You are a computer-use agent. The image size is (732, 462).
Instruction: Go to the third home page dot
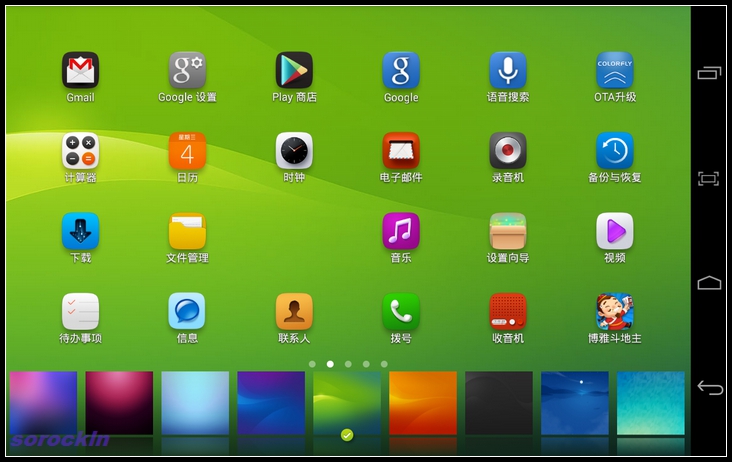348,364
